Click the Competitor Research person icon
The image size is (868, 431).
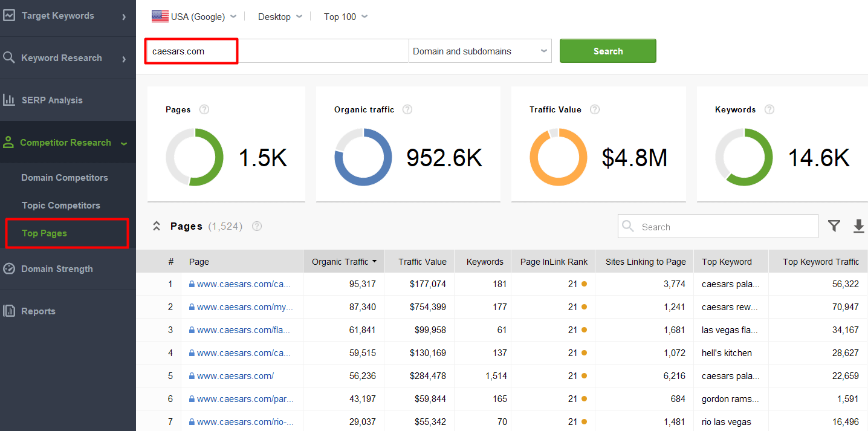pos(8,143)
